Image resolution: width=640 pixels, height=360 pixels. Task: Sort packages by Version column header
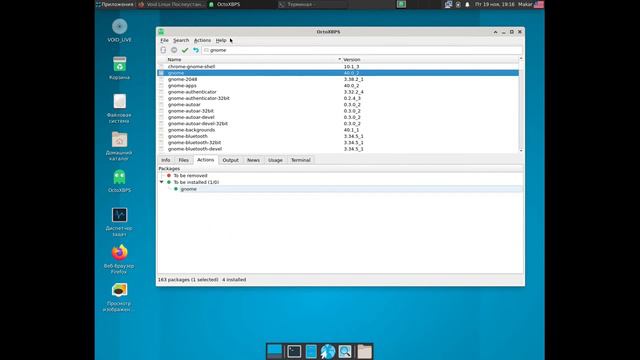(429, 60)
